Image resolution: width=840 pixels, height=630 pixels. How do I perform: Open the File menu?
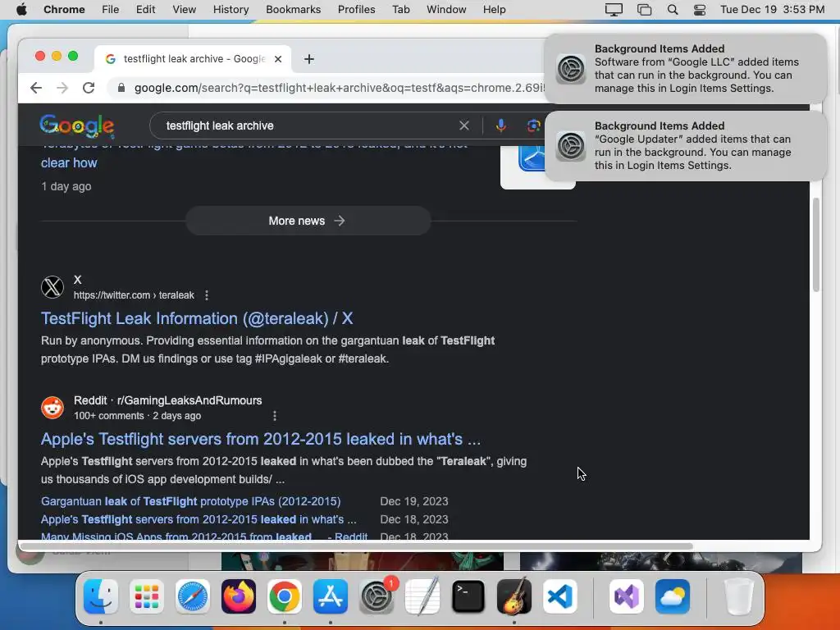point(111,10)
